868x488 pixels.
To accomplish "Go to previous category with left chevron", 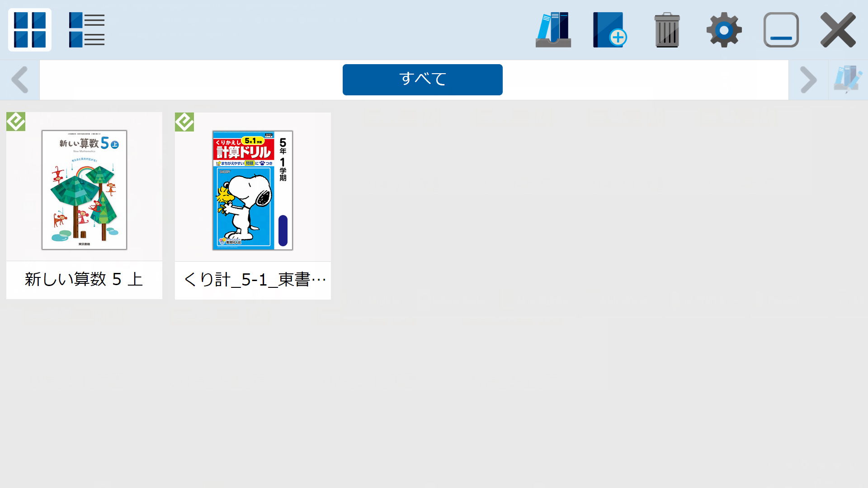I will (20, 80).
